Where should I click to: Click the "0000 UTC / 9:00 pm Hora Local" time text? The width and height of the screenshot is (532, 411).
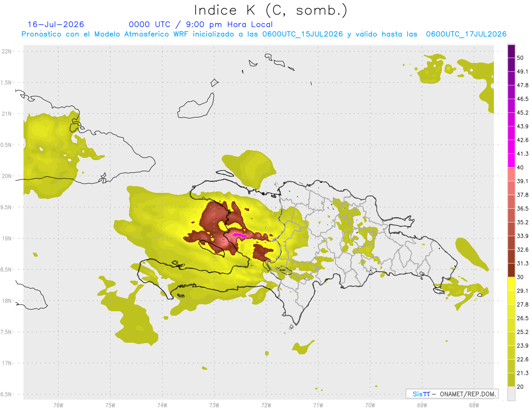click(x=201, y=25)
